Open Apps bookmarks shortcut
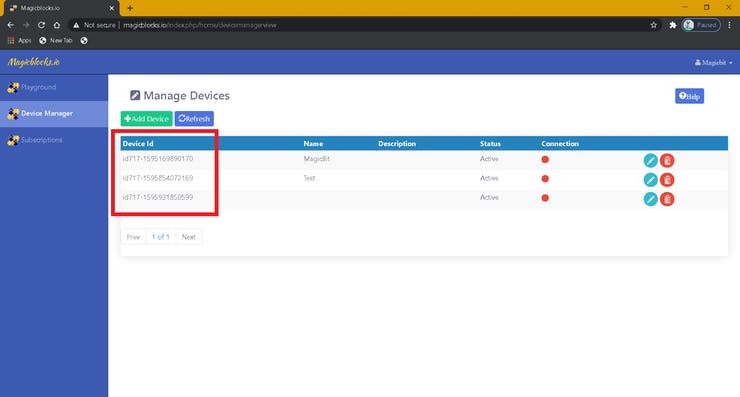Image resolution: width=740 pixels, height=397 pixels. (x=19, y=41)
